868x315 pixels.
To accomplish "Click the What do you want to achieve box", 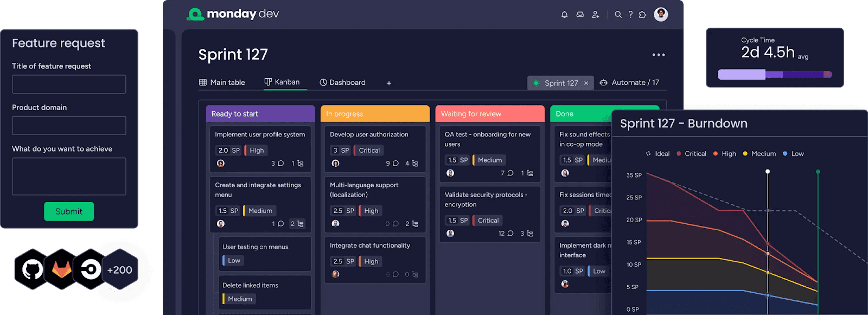I will tap(69, 177).
